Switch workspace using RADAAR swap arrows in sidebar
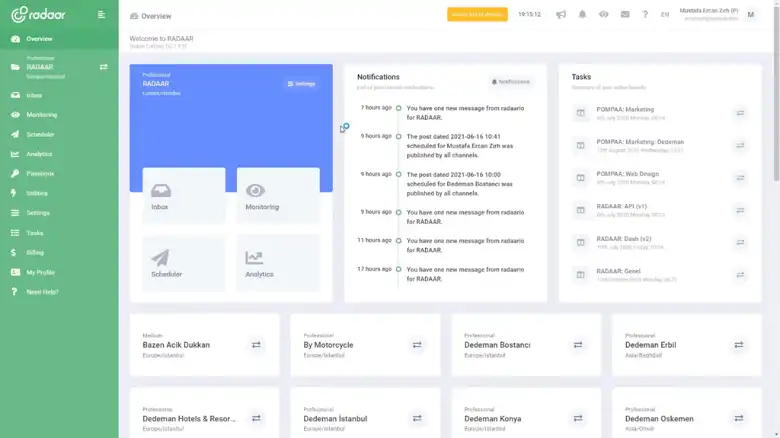 103,67
